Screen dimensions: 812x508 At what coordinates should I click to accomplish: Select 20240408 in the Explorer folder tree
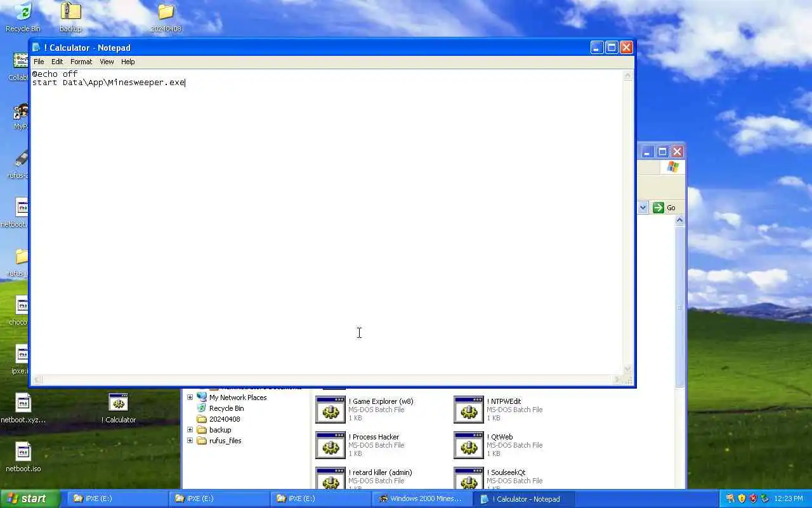pos(225,419)
